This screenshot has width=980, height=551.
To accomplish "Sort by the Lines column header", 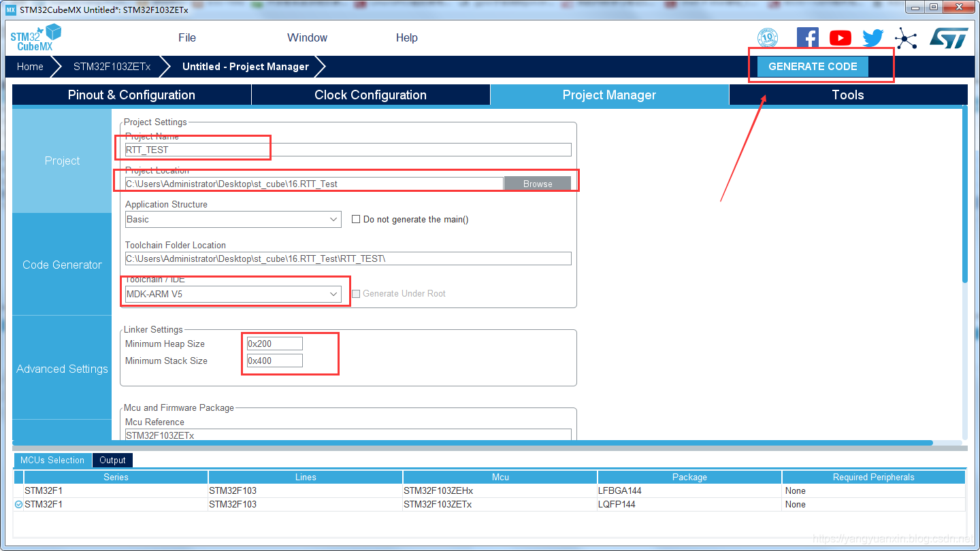I will [306, 477].
